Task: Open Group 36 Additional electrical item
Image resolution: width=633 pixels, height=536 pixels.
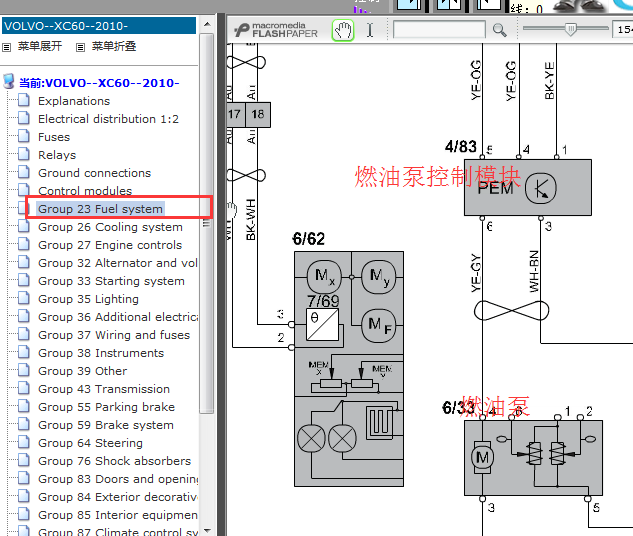Action: pos(118,317)
